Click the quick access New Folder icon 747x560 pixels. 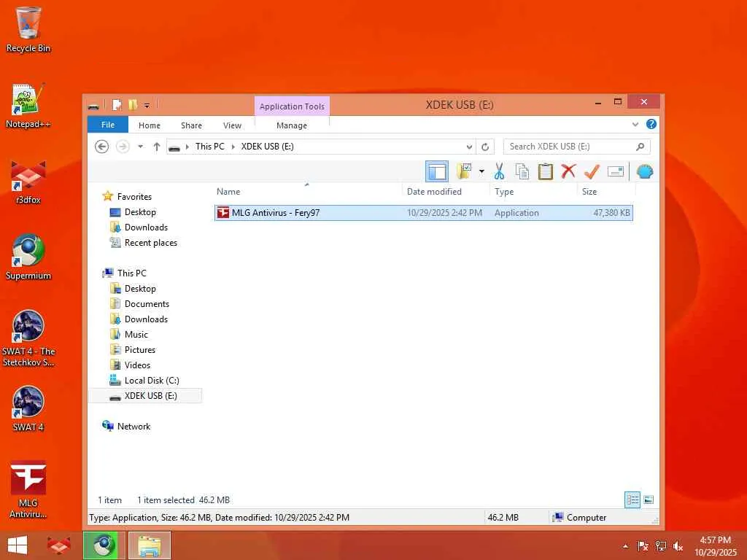133,104
